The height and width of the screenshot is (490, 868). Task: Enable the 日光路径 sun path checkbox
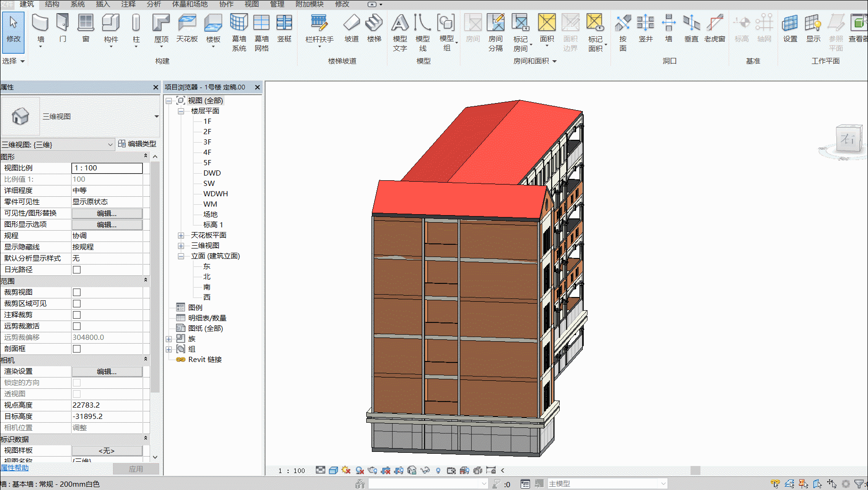click(77, 270)
